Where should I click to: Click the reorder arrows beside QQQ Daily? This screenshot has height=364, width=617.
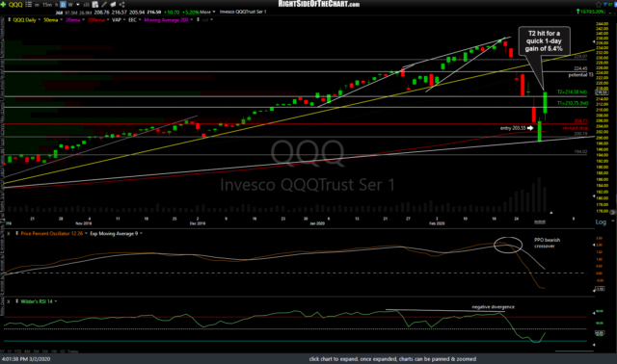tap(9, 19)
